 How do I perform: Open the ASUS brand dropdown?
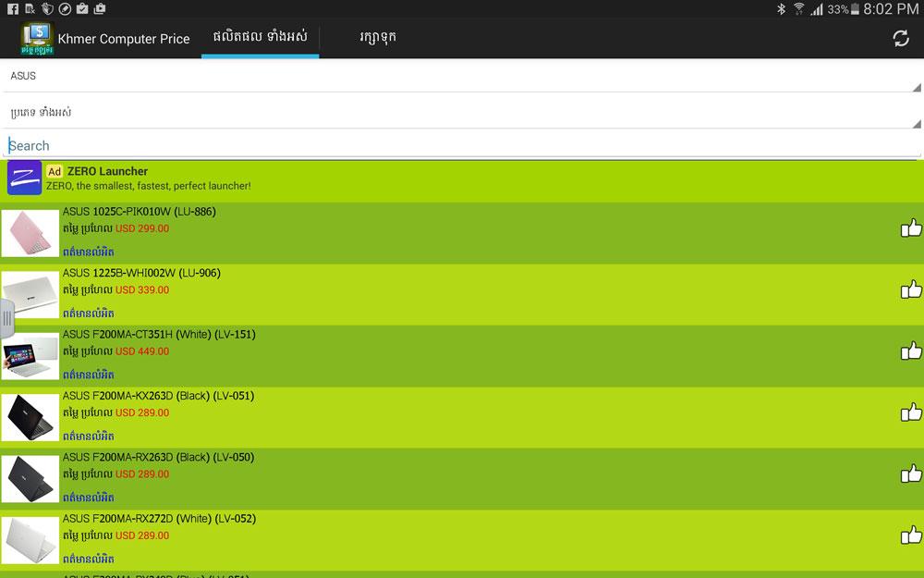point(462,76)
